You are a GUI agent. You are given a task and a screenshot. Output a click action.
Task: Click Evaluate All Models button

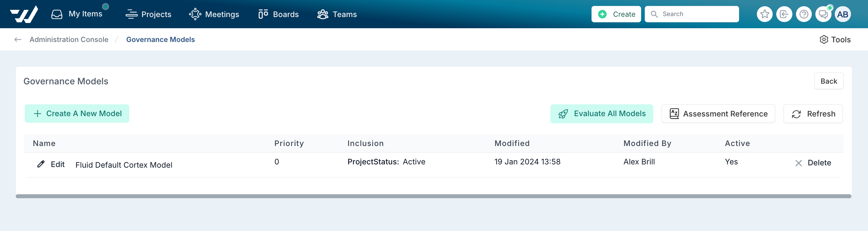coord(601,114)
